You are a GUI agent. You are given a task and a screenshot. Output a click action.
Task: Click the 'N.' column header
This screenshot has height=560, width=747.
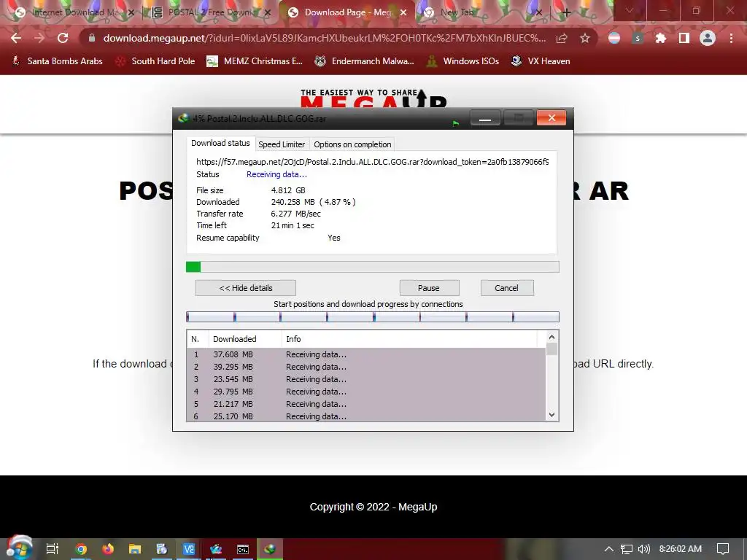pos(197,339)
